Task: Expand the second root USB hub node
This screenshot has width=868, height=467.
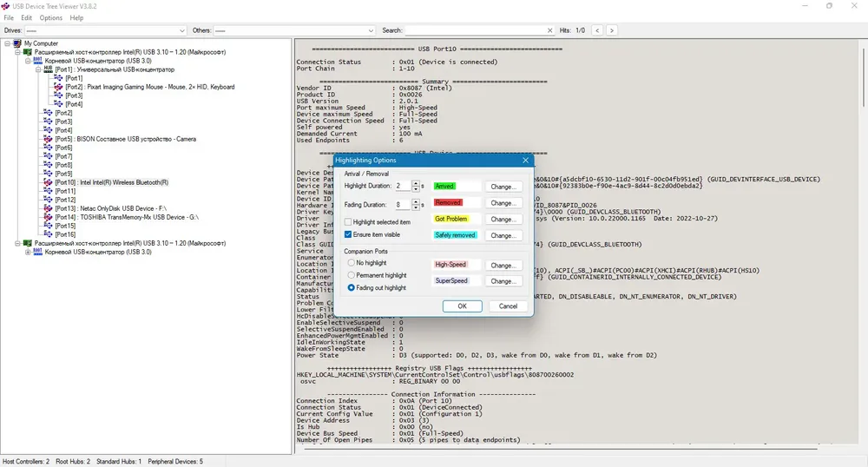Action: [x=28, y=252]
